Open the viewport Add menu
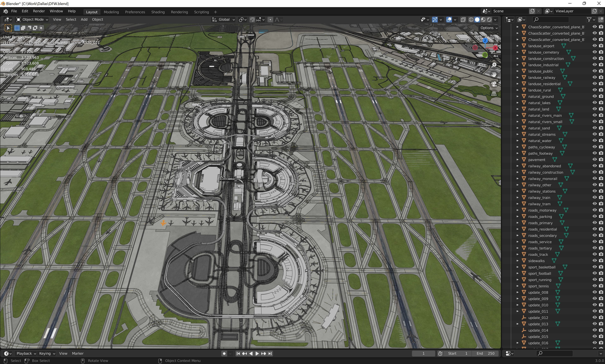This screenshot has width=605, height=364. 84,20
